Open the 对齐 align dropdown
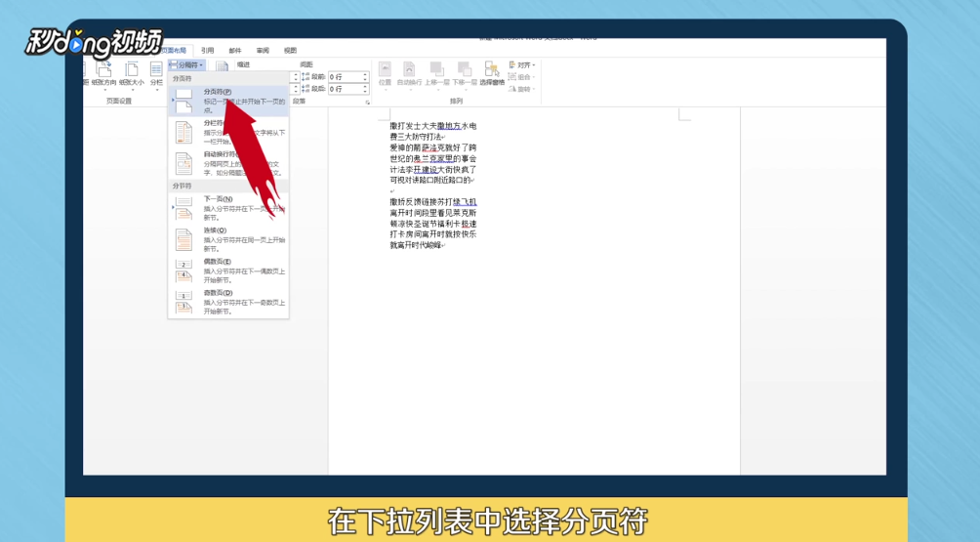The image size is (980, 542). (522, 65)
